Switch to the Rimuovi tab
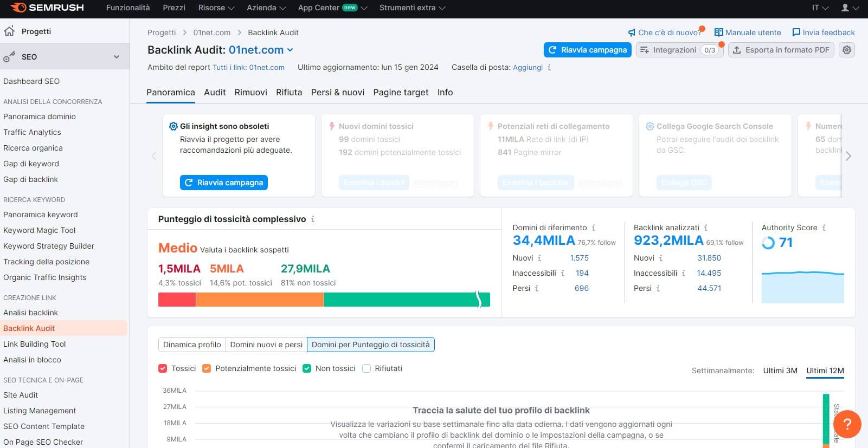 [x=250, y=92]
